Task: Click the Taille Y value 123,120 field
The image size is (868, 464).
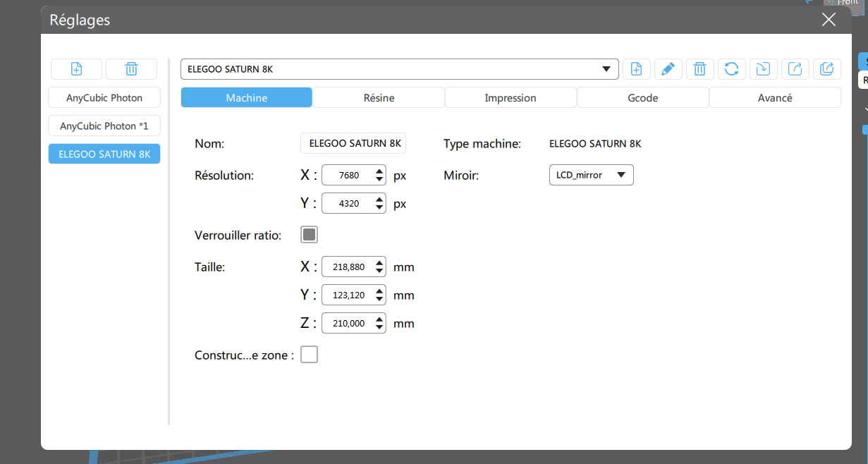Action: tap(348, 295)
